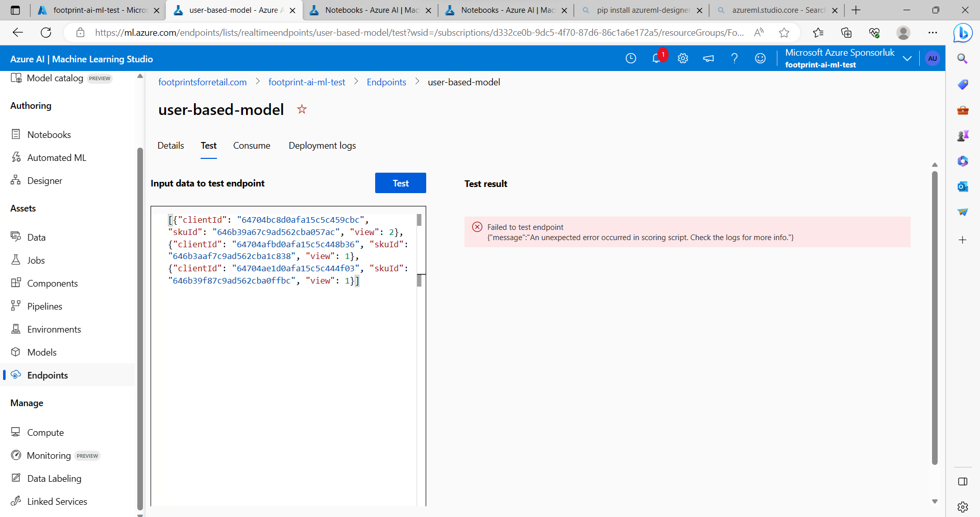
Task: Open Data Labeling page
Action: pos(54,478)
